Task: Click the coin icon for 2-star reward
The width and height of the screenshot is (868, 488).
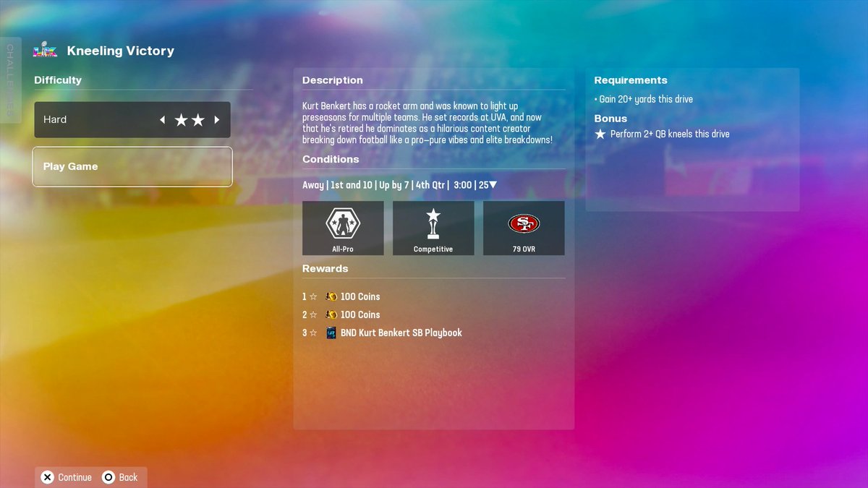Action: click(331, 314)
